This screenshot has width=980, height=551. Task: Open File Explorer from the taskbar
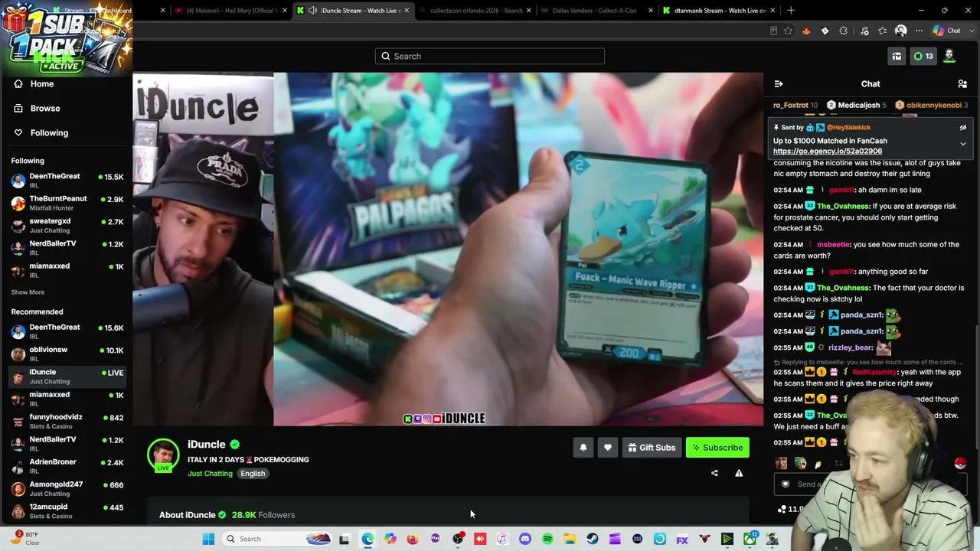(570, 539)
